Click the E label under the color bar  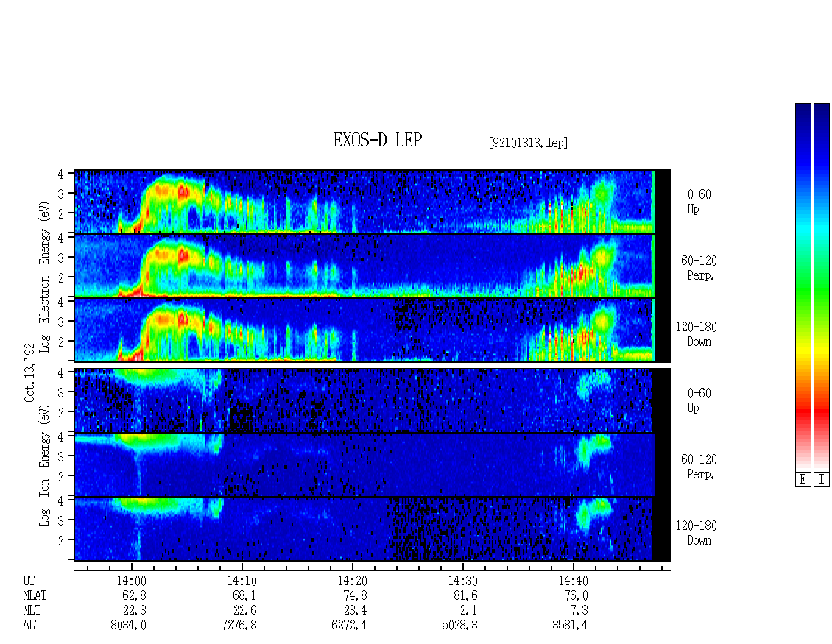pos(803,480)
